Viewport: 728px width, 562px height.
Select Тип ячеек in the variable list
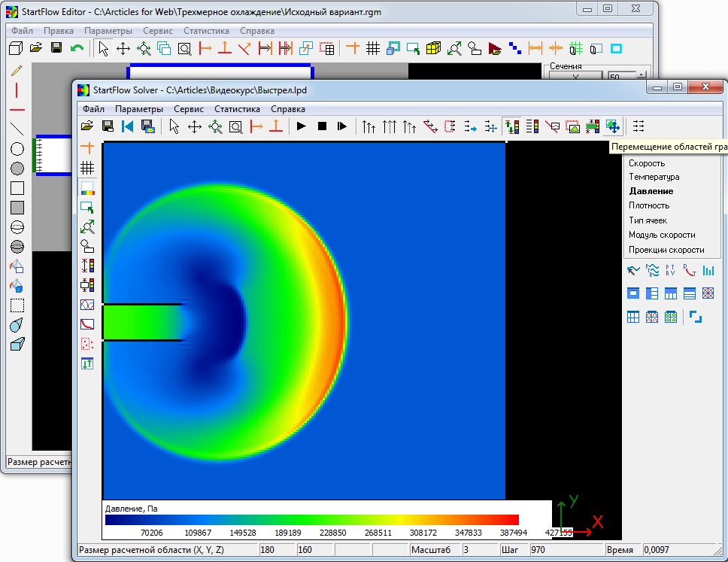pyautogui.click(x=648, y=220)
